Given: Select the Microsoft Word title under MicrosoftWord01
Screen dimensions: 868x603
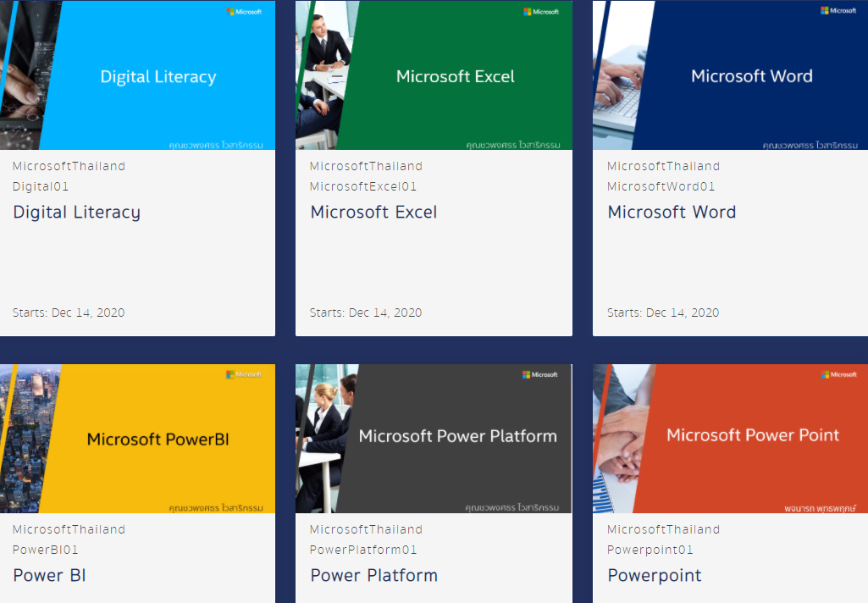Looking at the screenshot, I should [672, 213].
